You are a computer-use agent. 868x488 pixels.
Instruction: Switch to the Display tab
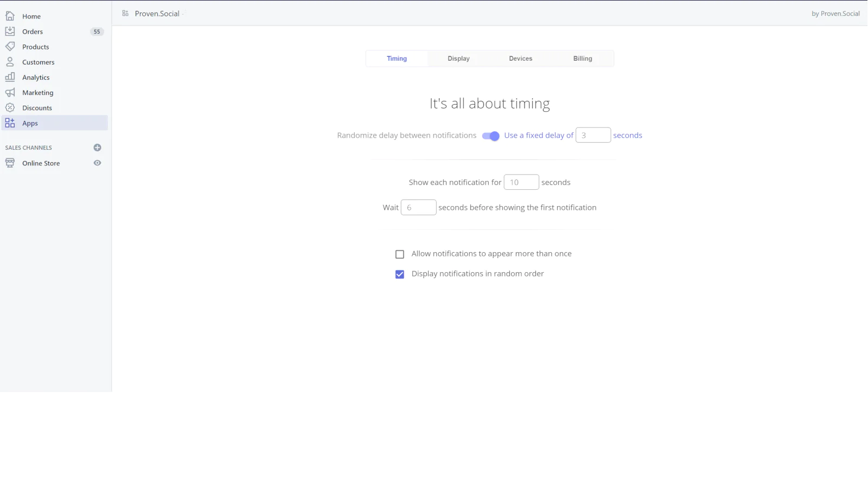[x=458, y=59]
